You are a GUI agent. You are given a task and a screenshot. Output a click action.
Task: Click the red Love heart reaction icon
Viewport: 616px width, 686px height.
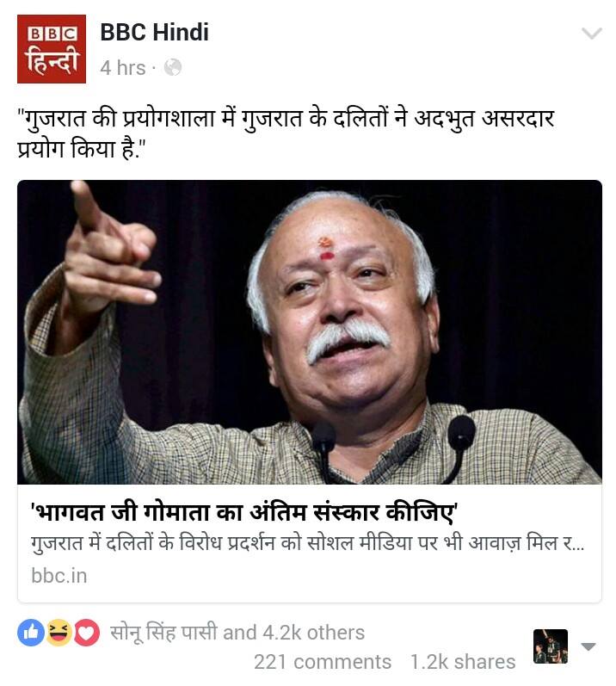87,633
